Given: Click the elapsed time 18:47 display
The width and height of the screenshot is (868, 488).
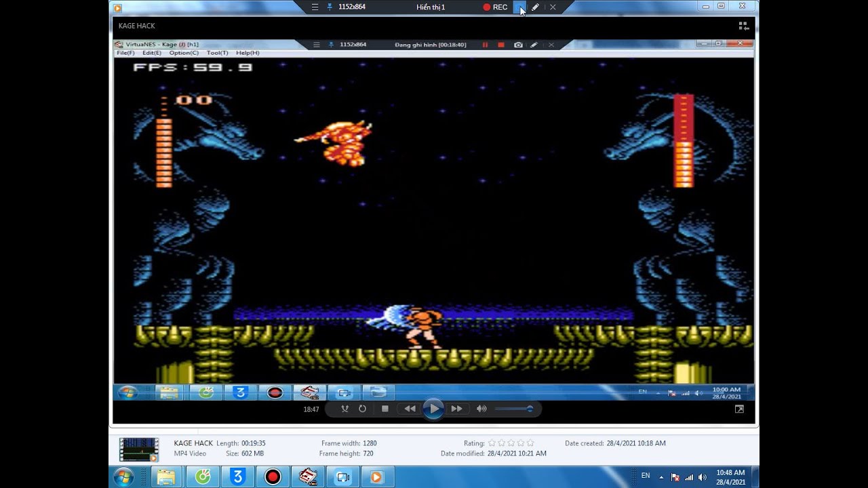Looking at the screenshot, I should point(311,409).
